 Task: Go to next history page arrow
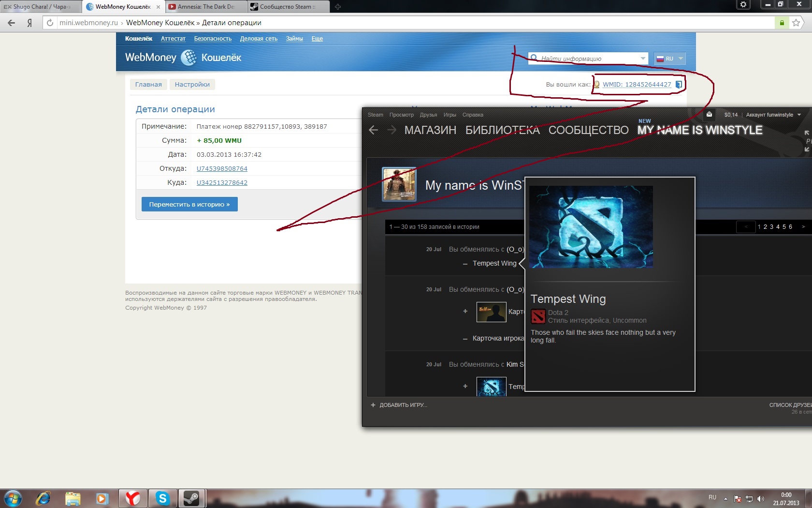pyautogui.click(x=803, y=226)
